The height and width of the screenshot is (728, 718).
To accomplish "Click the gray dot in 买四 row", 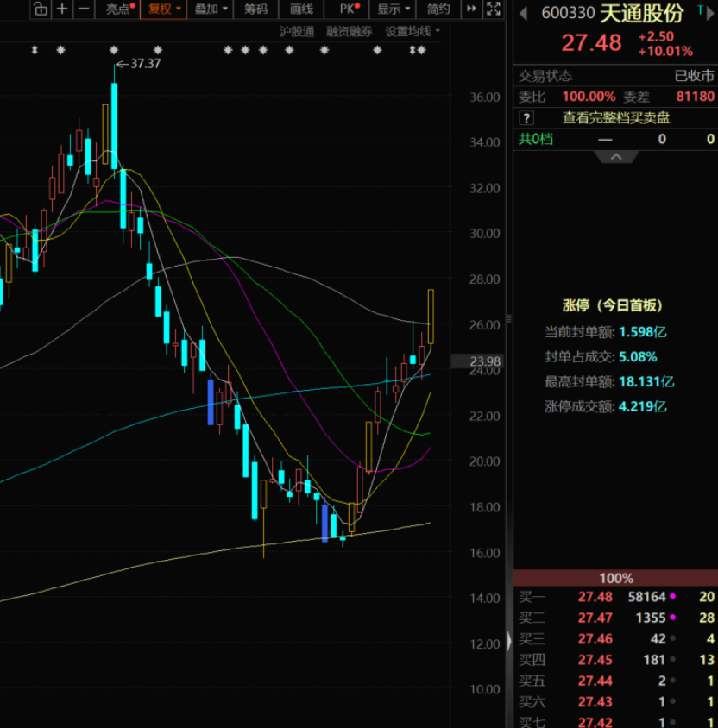I will (x=672, y=659).
